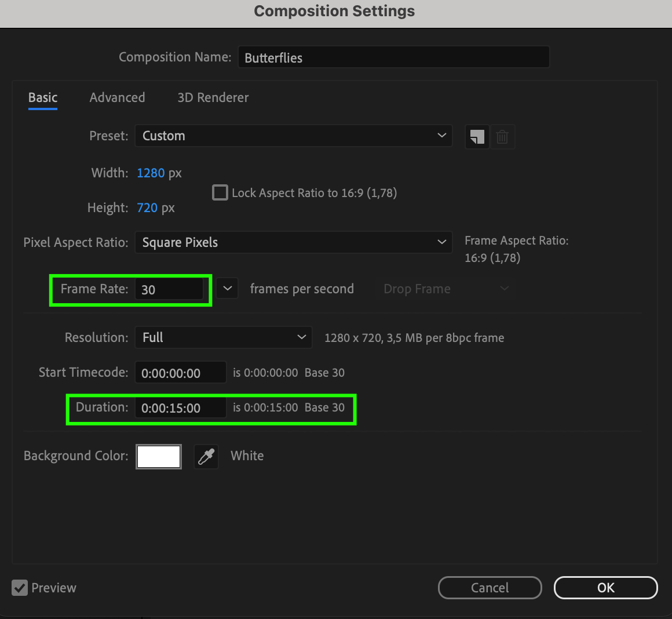Click the 'White' color name label

click(x=247, y=456)
